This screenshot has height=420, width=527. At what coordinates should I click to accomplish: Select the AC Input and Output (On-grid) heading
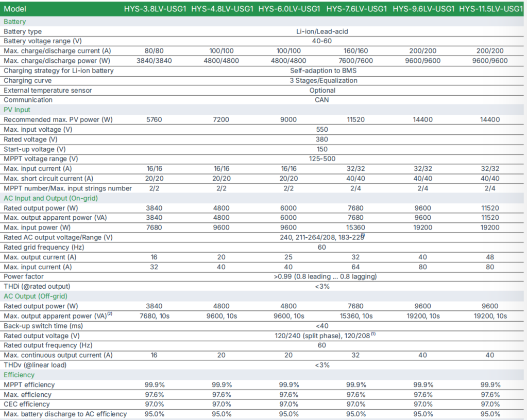(x=50, y=198)
